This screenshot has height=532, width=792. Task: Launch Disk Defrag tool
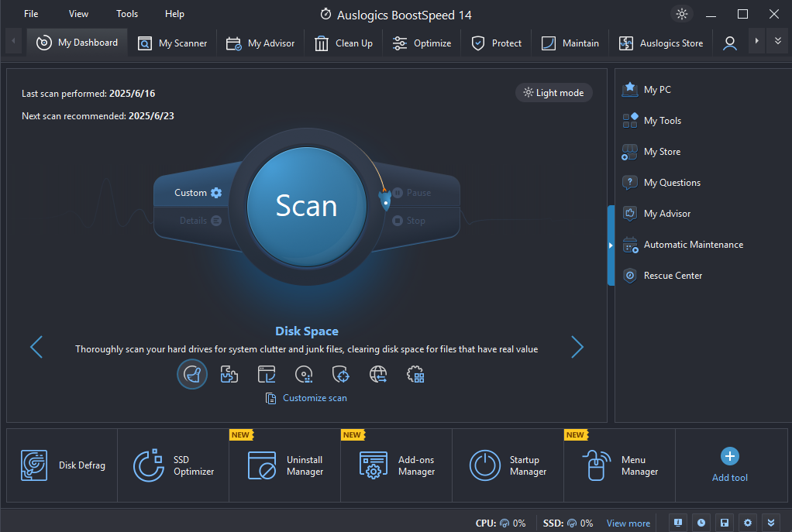pyautogui.click(x=62, y=465)
